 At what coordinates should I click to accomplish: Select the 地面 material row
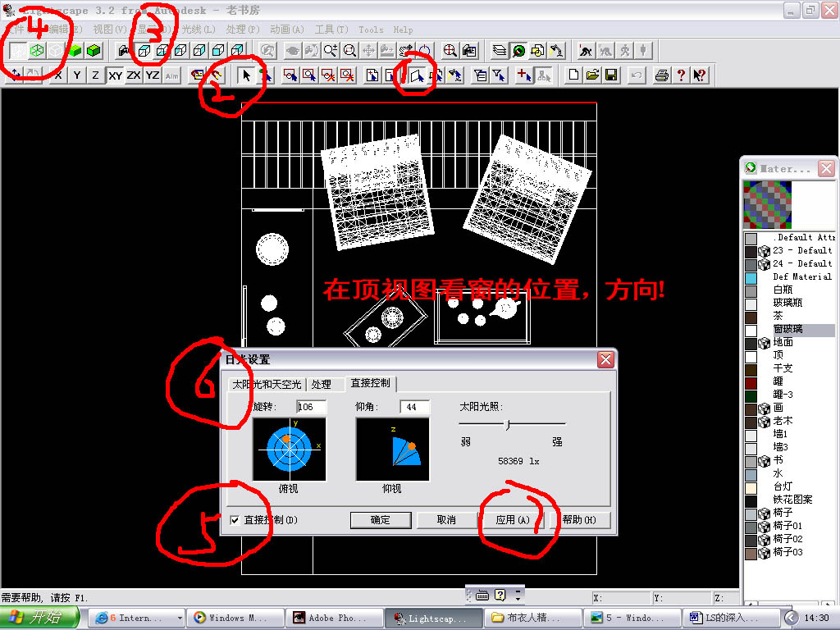[x=790, y=342]
